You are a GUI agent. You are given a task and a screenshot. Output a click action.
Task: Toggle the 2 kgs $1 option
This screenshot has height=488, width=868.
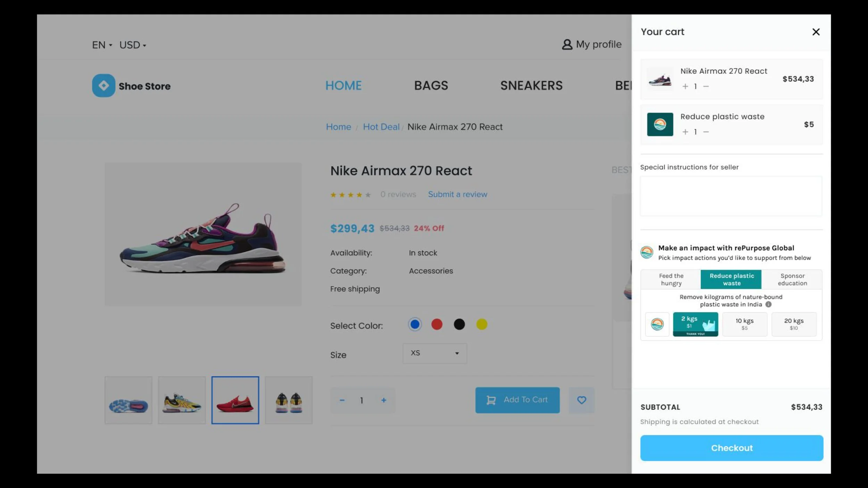click(x=695, y=324)
